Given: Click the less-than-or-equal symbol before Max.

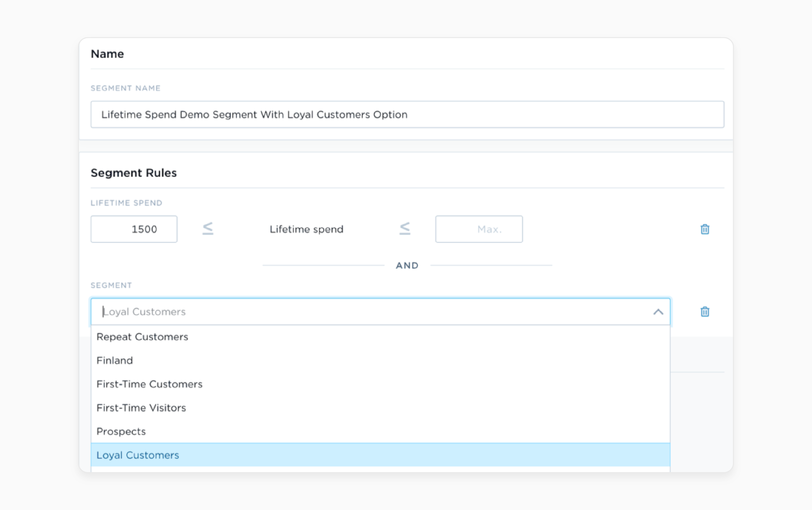Looking at the screenshot, I should pyautogui.click(x=405, y=229).
